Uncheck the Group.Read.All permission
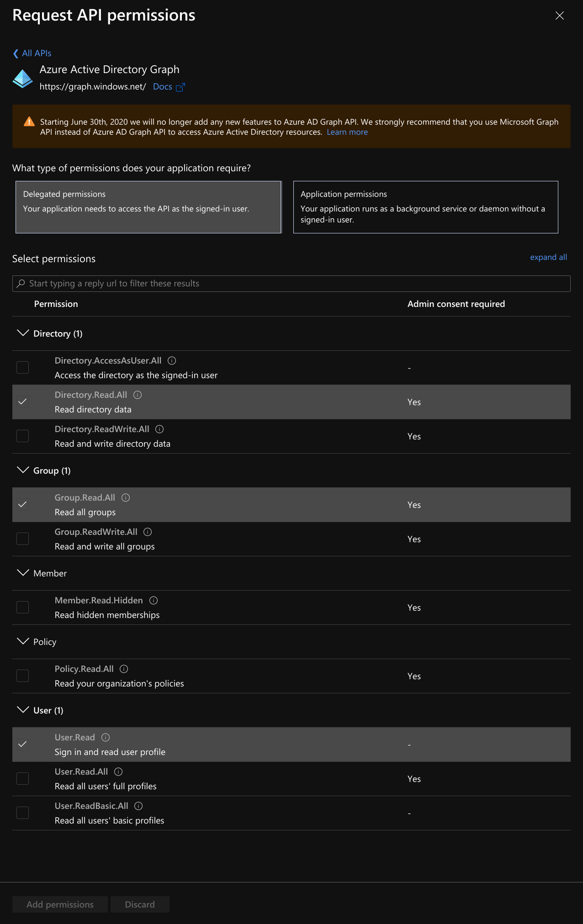Screen dimensions: 583x924 [x=22, y=504]
